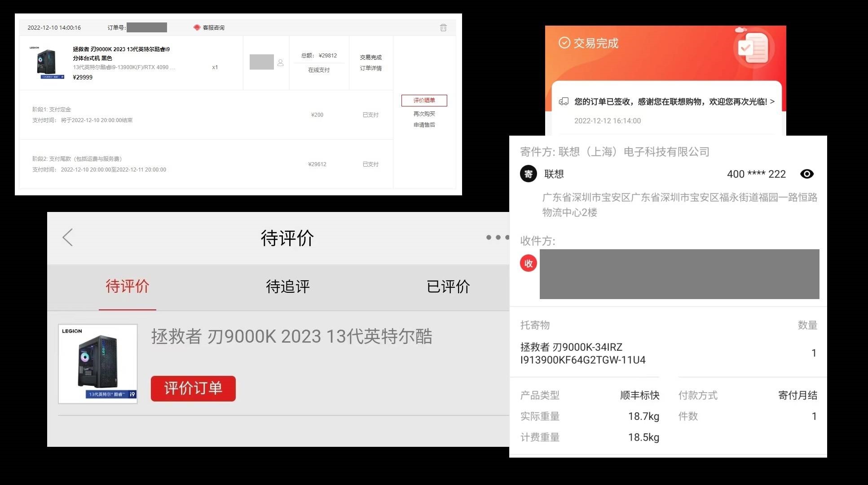Click the checkmark icon on 交易完成 banner
868x485 pixels.
coord(564,43)
